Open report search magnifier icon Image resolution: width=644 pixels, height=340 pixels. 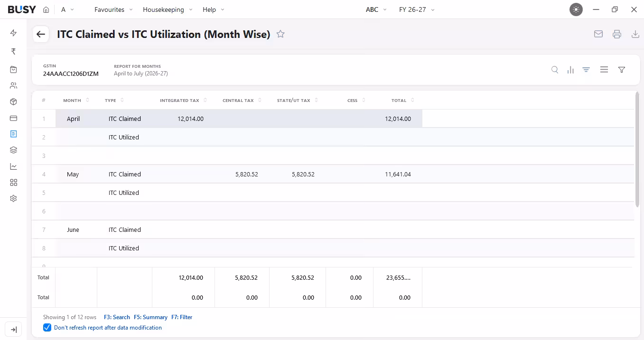pyautogui.click(x=555, y=70)
